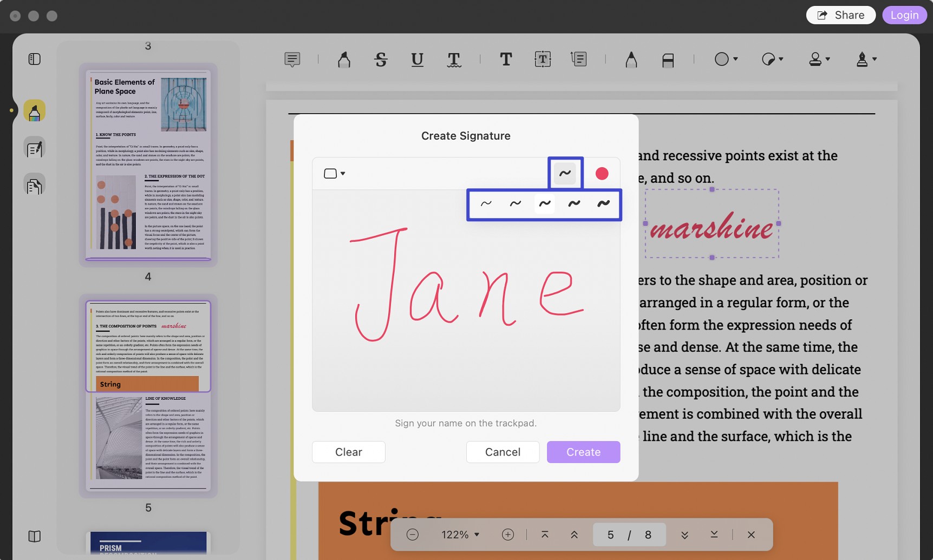Select the eraser tool
Screen dimensions: 933x560
click(668, 60)
